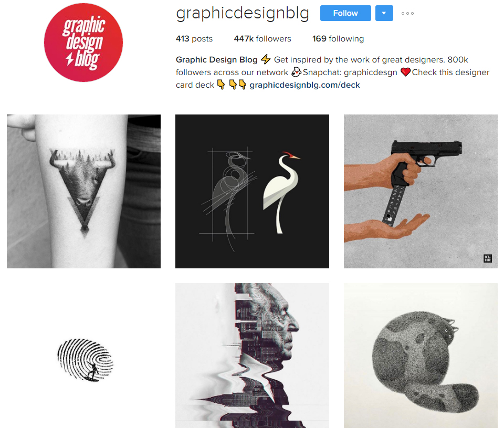Follow the graphicdesignblg account

click(345, 13)
